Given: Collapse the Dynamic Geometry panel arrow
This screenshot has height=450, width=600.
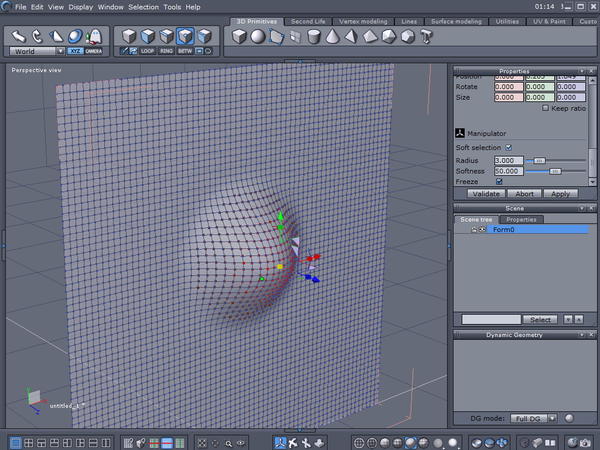Looking at the screenshot, I should [582, 335].
